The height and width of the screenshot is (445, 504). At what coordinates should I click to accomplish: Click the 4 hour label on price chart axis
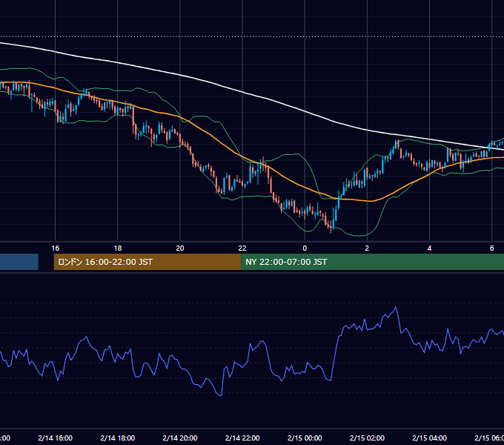(x=429, y=248)
